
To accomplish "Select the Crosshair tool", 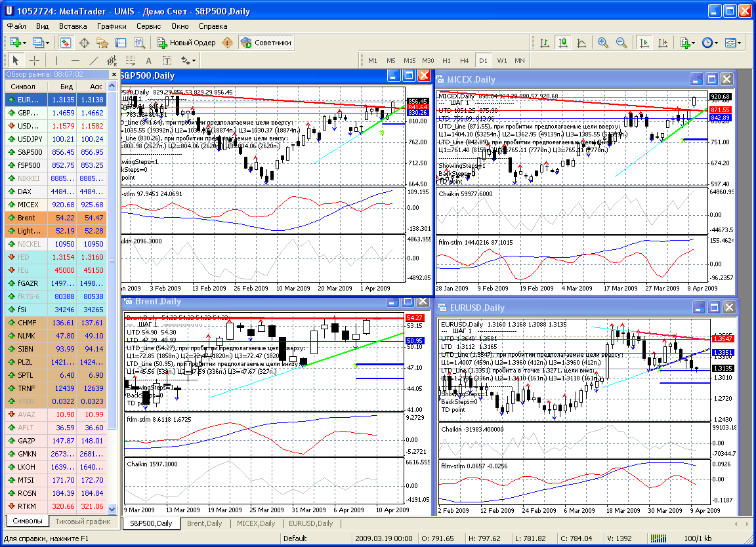I will 34,61.
